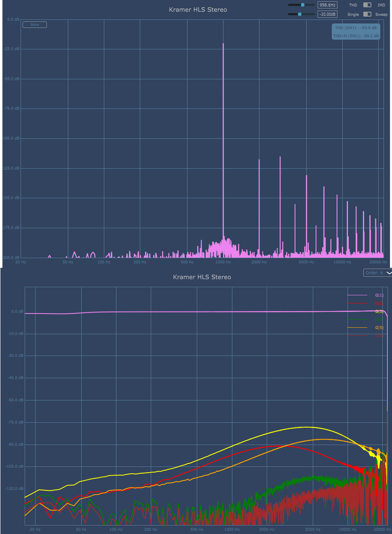Click the -25.0 dB axis label on the spectrum plot
Viewport: 392px width, 534px height.
pos(12,49)
